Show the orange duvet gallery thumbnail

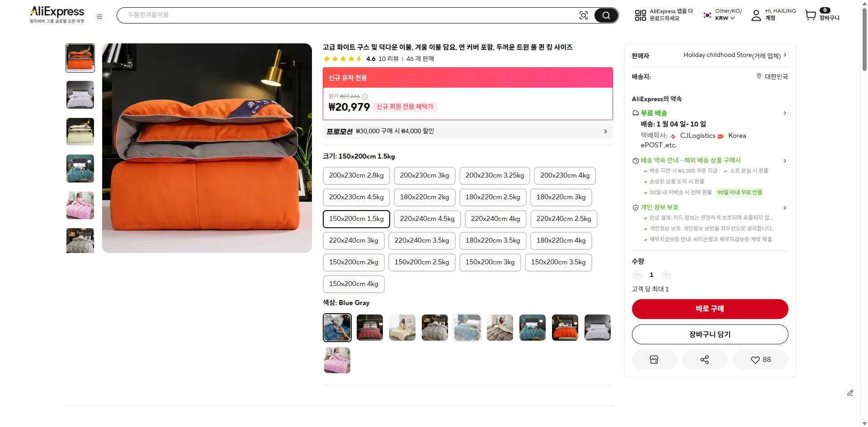(80, 58)
